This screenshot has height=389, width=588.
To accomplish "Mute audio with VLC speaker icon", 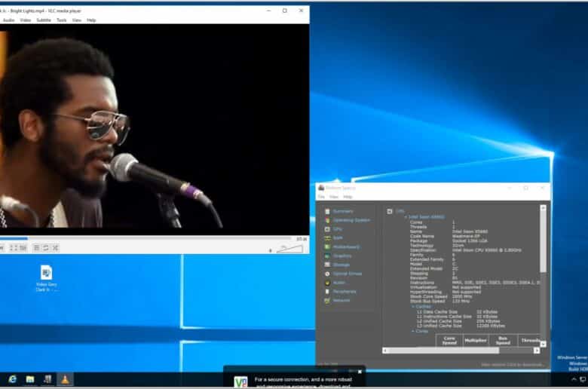I will point(271,250).
